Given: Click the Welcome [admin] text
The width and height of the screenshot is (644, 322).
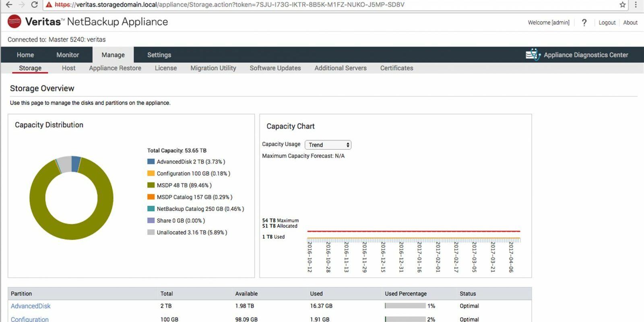Looking at the screenshot, I should pos(549,23).
